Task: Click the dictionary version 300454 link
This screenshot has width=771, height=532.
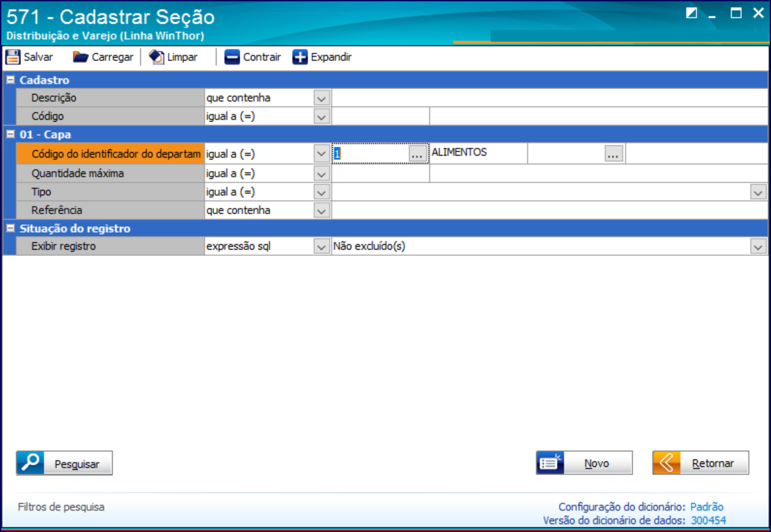Action: (708, 520)
